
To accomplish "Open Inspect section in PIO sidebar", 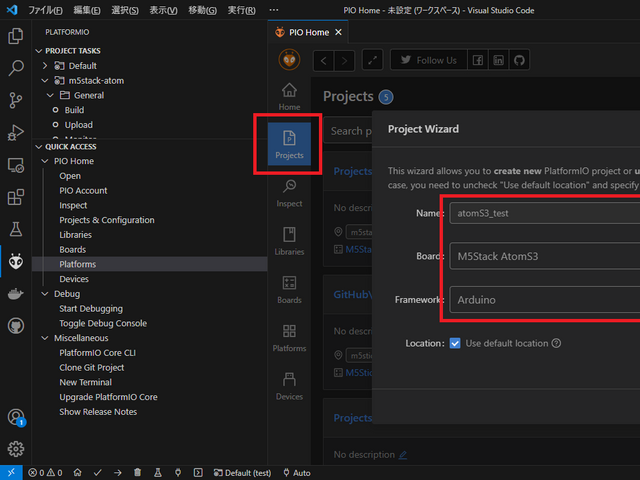I will tap(289, 193).
